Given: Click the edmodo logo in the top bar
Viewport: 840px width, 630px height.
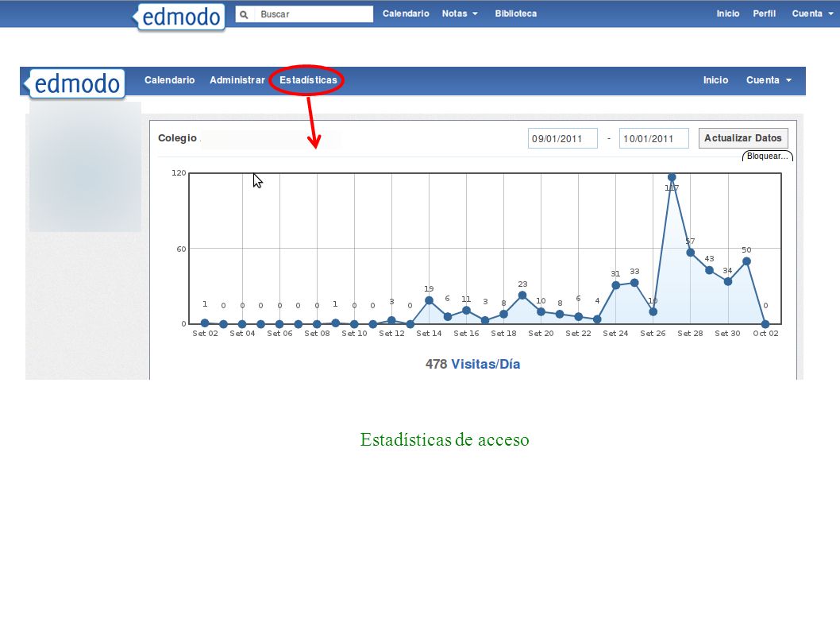Looking at the screenshot, I should coord(179,17).
